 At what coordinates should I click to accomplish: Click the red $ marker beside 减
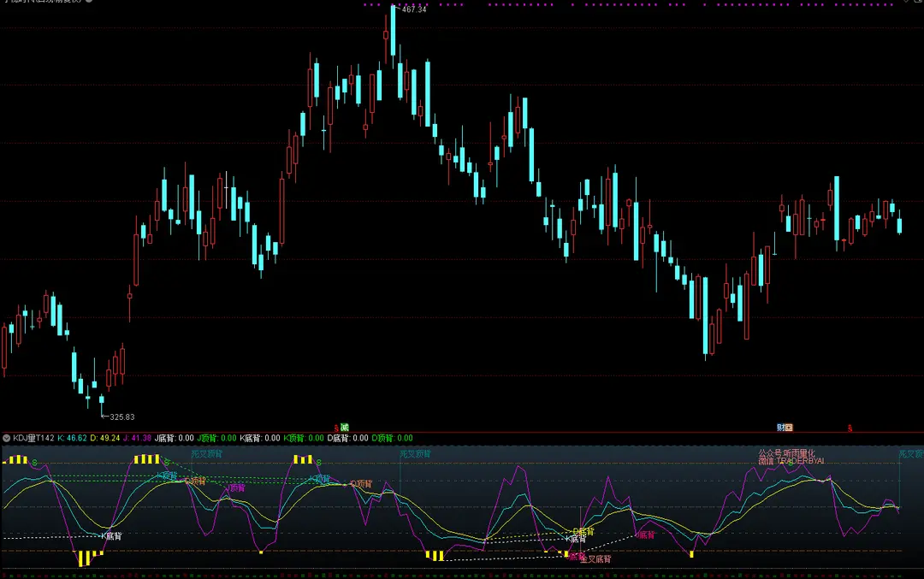(336, 428)
